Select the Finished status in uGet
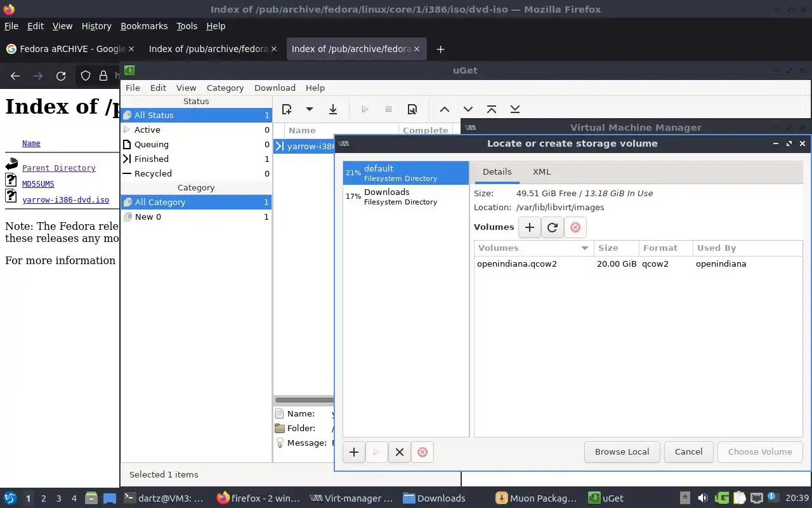The height and width of the screenshot is (508, 812). [197, 159]
